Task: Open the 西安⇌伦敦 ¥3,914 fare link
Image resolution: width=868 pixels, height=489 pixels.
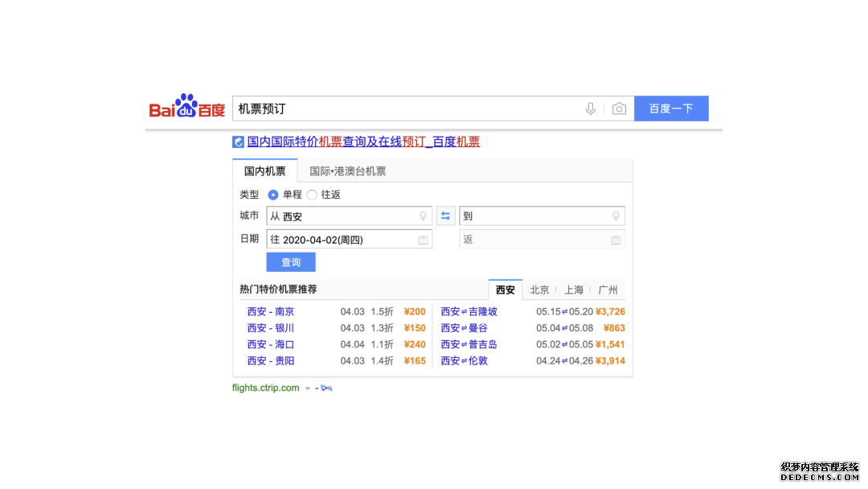Action: coord(465,361)
